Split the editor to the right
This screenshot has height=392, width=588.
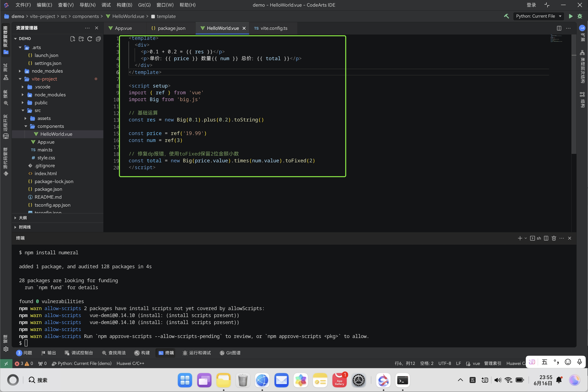click(559, 28)
